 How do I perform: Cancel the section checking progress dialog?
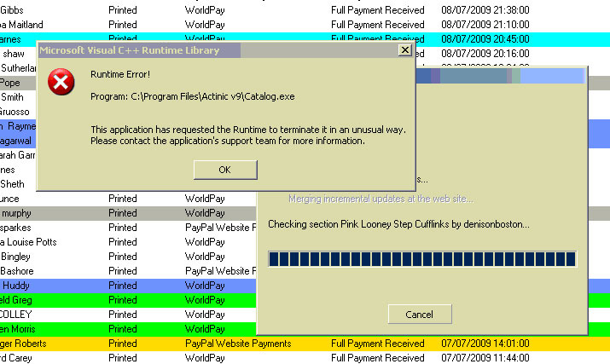point(419,314)
